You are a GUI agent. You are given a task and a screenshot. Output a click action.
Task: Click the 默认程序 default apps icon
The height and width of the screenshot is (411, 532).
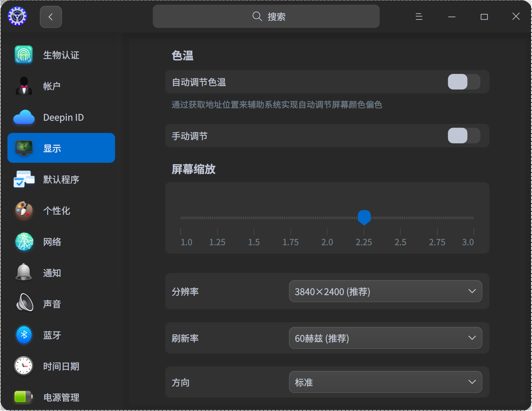tap(24, 179)
